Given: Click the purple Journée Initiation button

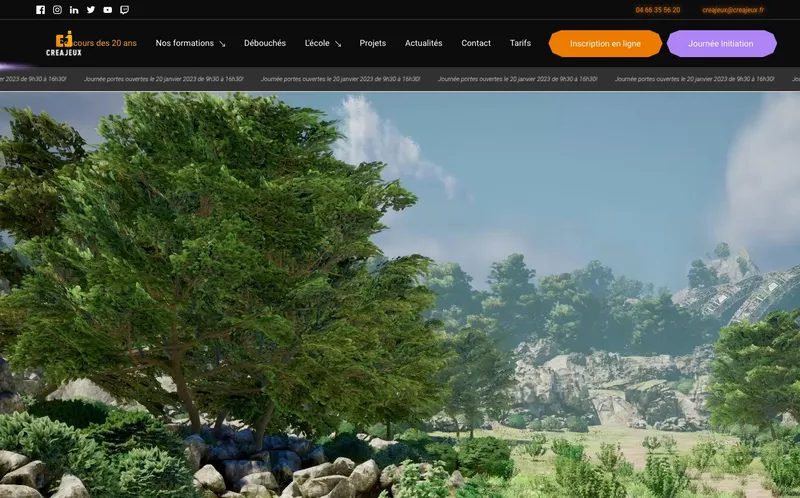Looking at the screenshot, I should coord(721,44).
